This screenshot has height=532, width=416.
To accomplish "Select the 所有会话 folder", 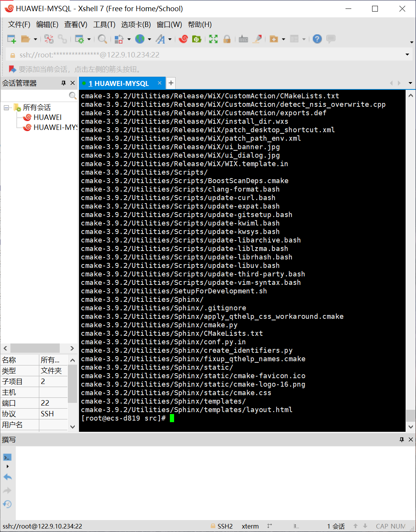I will pyautogui.click(x=37, y=108).
